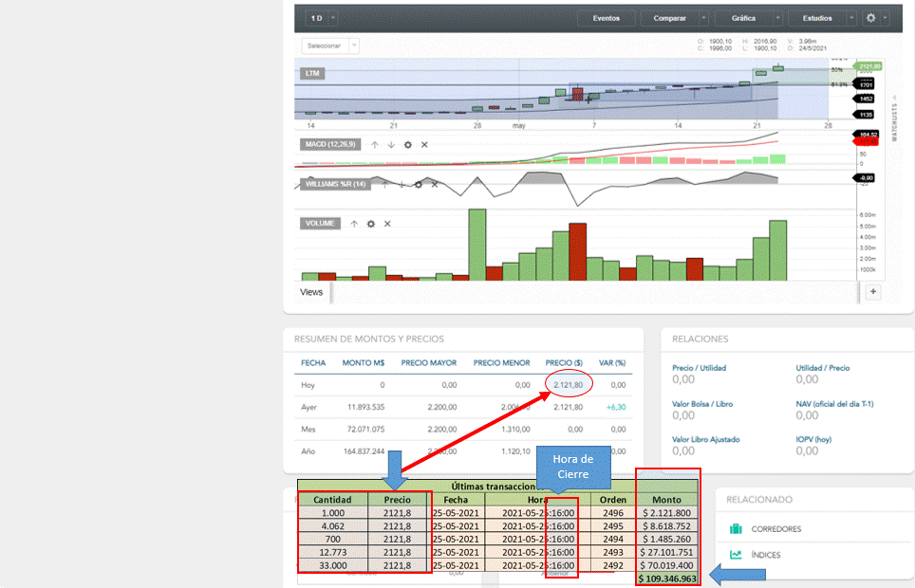
Task: Remove the MACD study with X
Action: (424, 145)
